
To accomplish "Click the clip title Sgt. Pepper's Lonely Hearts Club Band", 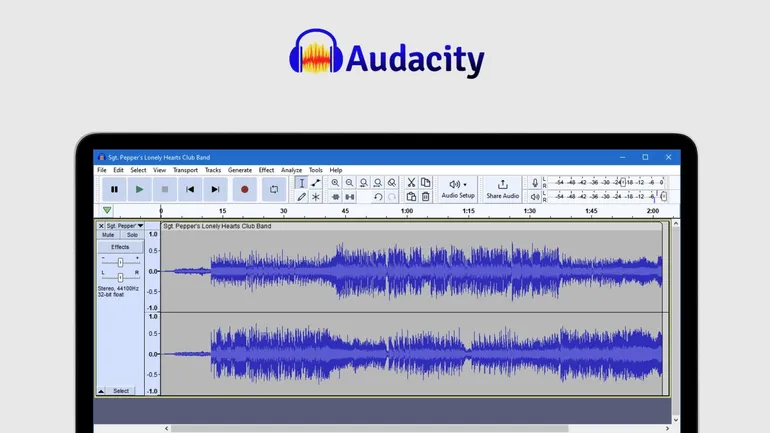I will 217,226.
